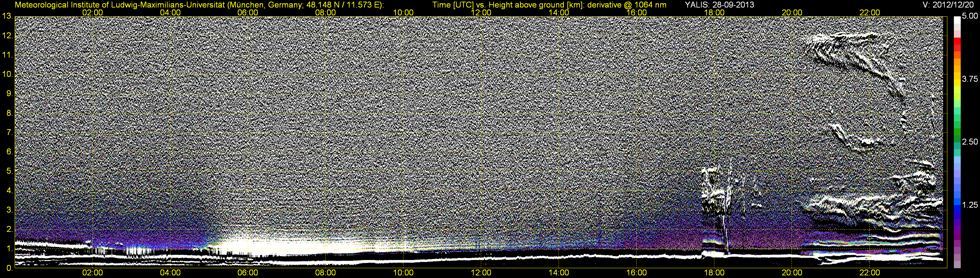Click the 12 km height axis label
This screenshot has height=278, width=980.
point(7,36)
